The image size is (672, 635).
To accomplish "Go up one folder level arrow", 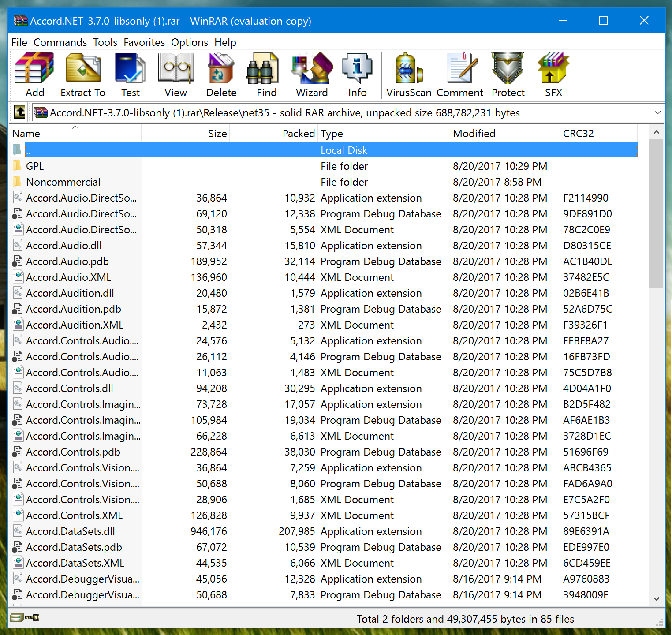I will pyautogui.click(x=19, y=112).
